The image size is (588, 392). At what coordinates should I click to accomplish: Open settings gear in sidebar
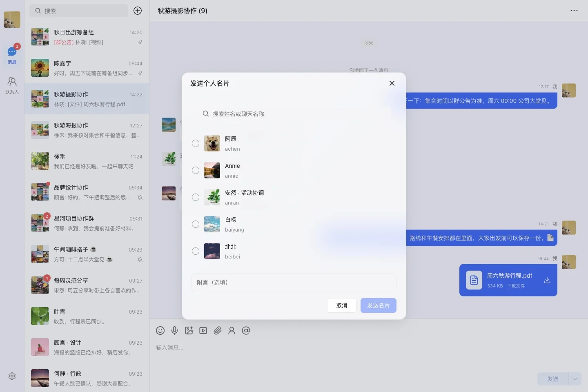pyautogui.click(x=12, y=376)
